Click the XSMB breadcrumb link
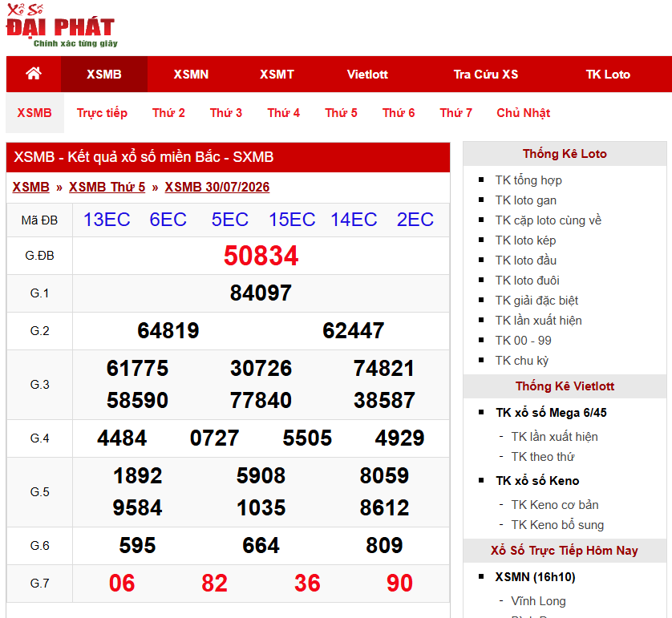Image resolution: width=672 pixels, height=618 pixels. pyautogui.click(x=30, y=187)
